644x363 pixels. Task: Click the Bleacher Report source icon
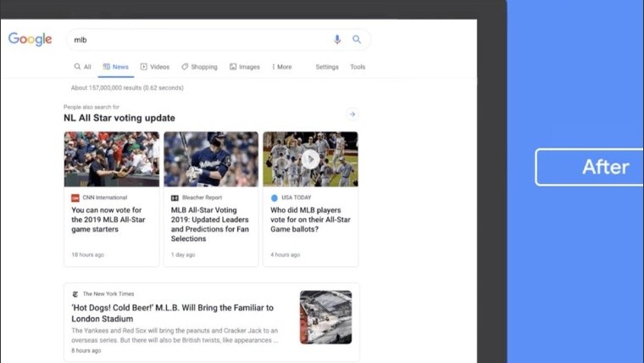(x=175, y=198)
